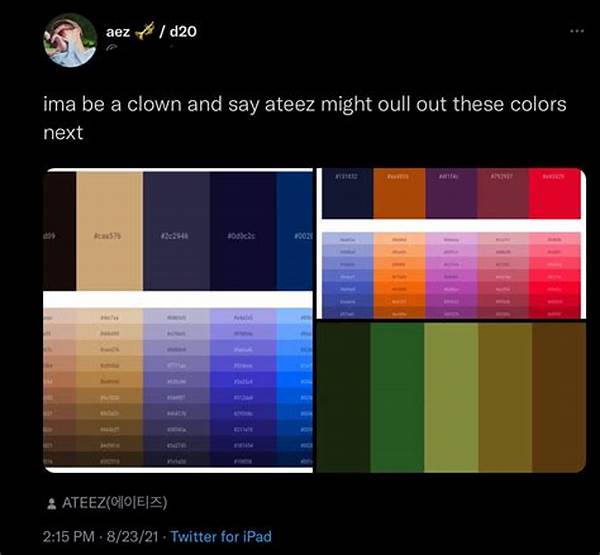Select the dark brown swatch at palette end
Screen dimensions: 600x555
click(559, 397)
